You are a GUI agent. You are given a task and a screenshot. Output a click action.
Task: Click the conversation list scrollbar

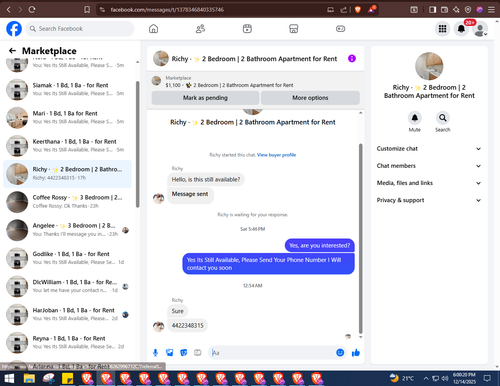coord(138,143)
